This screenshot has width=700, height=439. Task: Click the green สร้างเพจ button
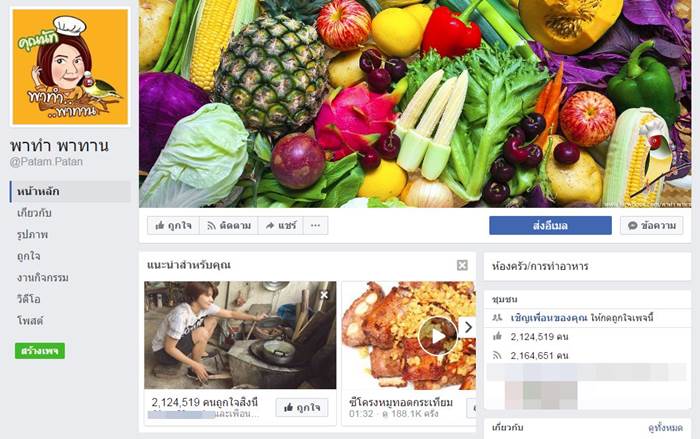tap(40, 351)
